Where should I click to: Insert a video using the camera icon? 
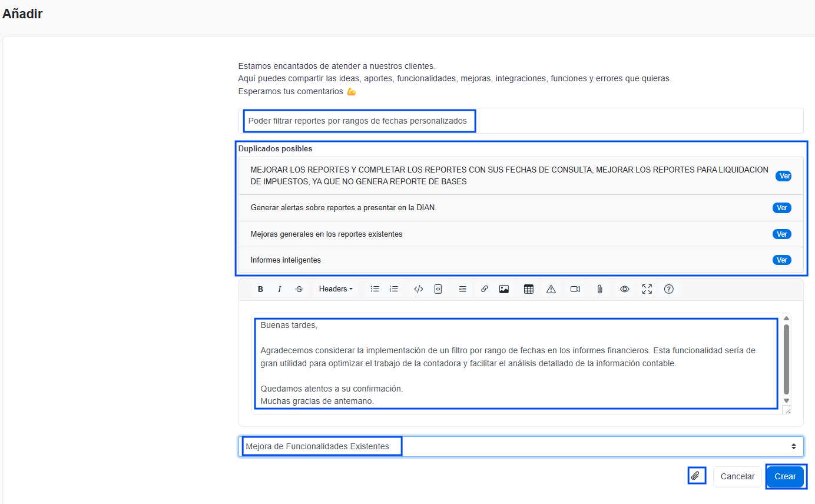click(x=575, y=289)
